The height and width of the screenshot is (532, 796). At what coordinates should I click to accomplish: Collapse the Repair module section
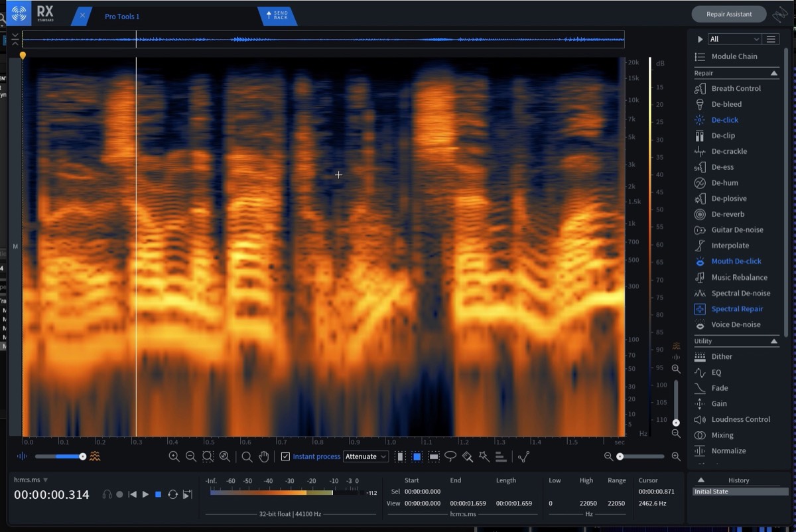774,73
